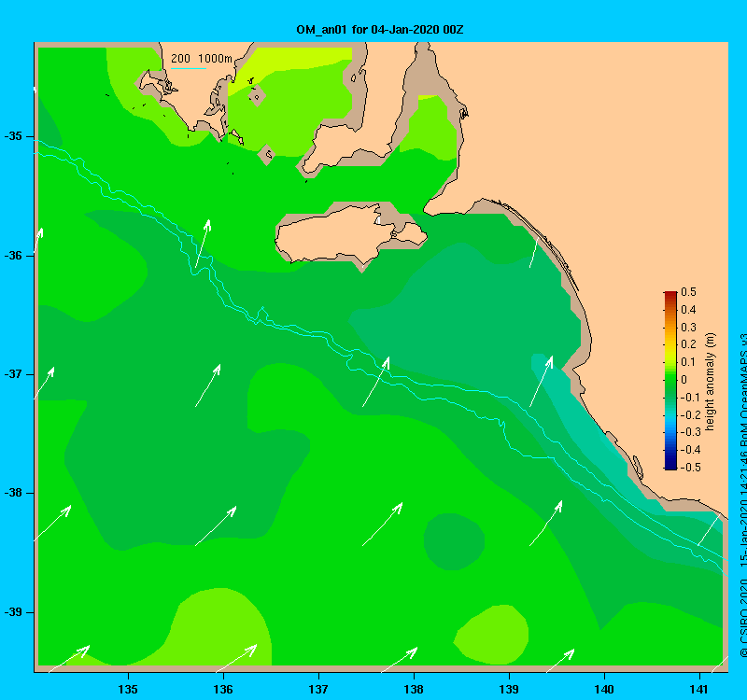Image resolution: width=747 pixels, height=700 pixels.
Task: Click the '140' longitude axis label
Action: click(604, 689)
